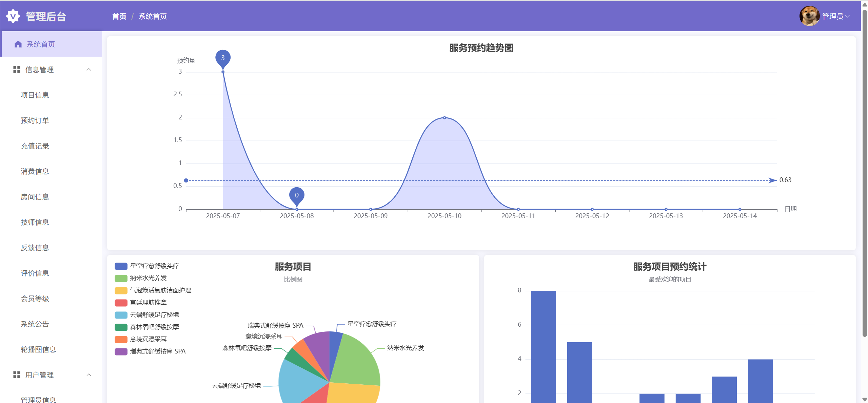Click the min value pin marker labeled 0
The width and height of the screenshot is (868, 403).
pos(297,195)
